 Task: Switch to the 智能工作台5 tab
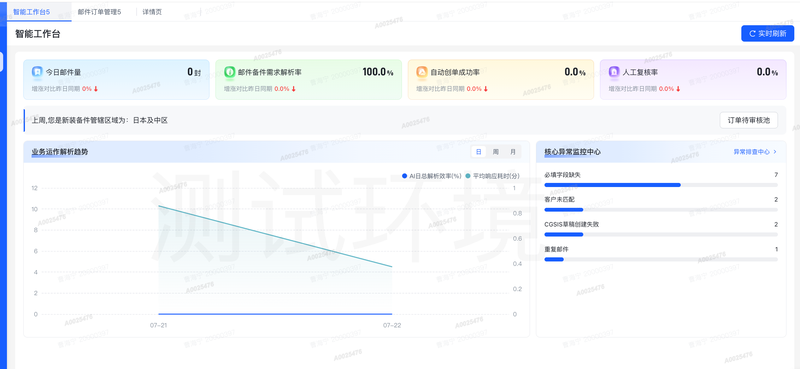click(32, 11)
